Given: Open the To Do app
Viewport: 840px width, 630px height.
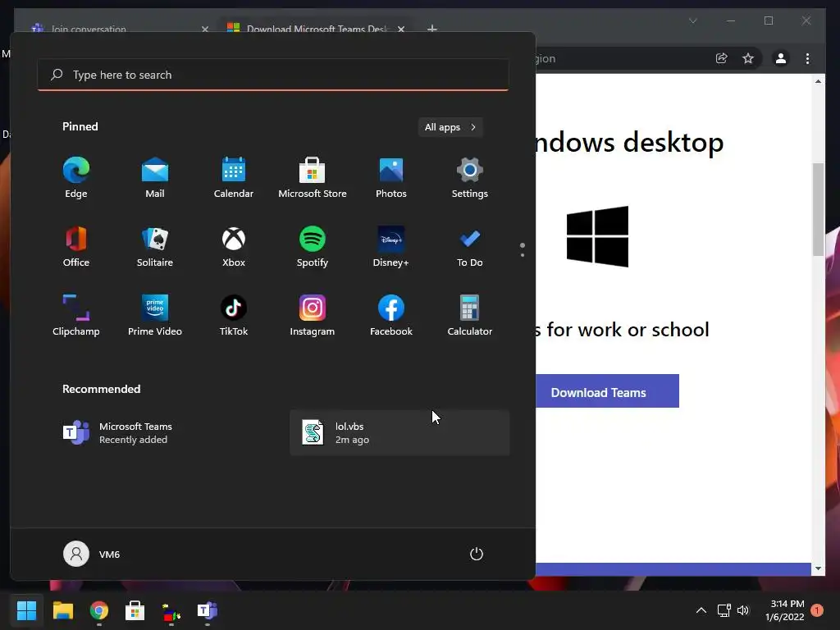Looking at the screenshot, I should (x=470, y=247).
